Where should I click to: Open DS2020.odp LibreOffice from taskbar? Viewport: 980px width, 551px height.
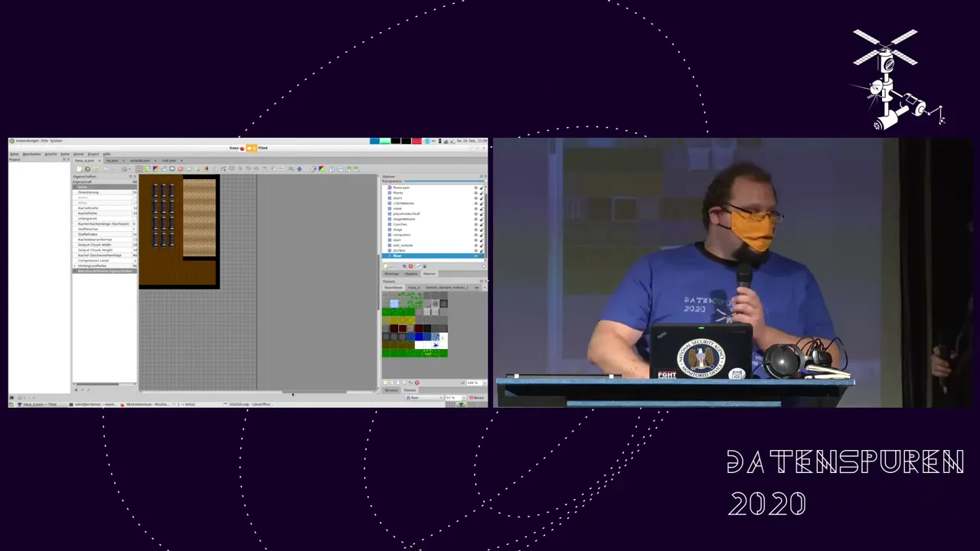click(x=249, y=404)
